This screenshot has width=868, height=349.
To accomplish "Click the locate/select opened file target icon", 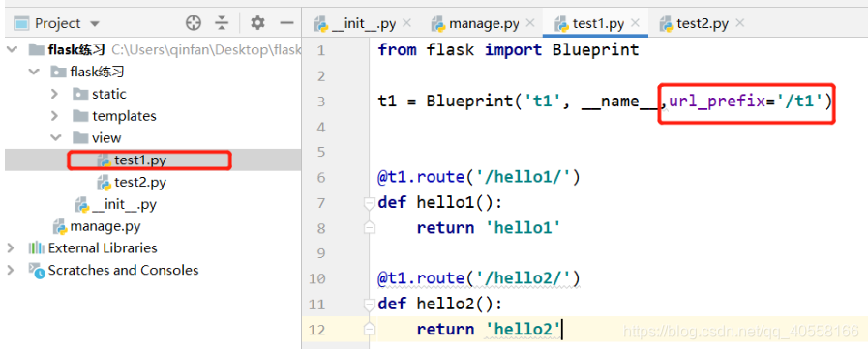I will click(194, 23).
